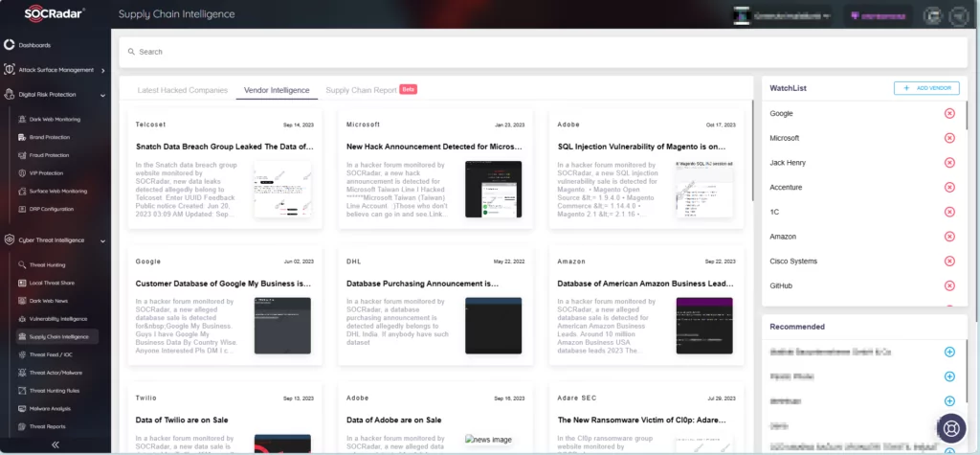Open Dark Web News

pyautogui.click(x=48, y=301)
